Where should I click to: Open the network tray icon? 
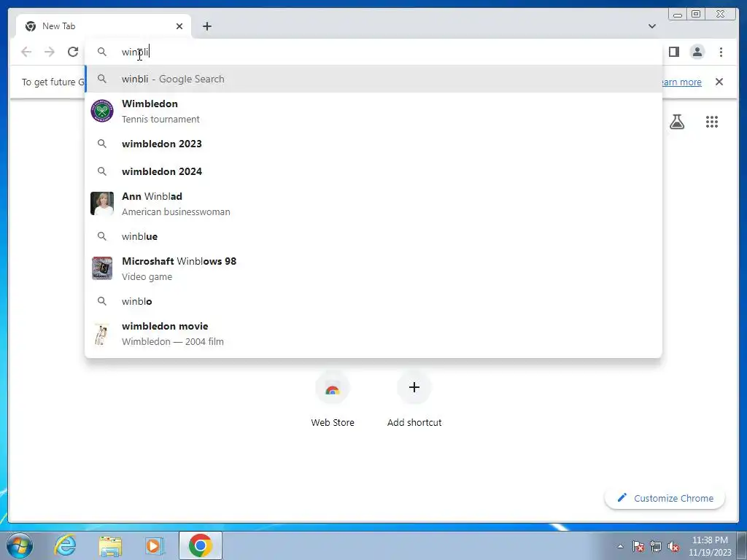(656, 546)
